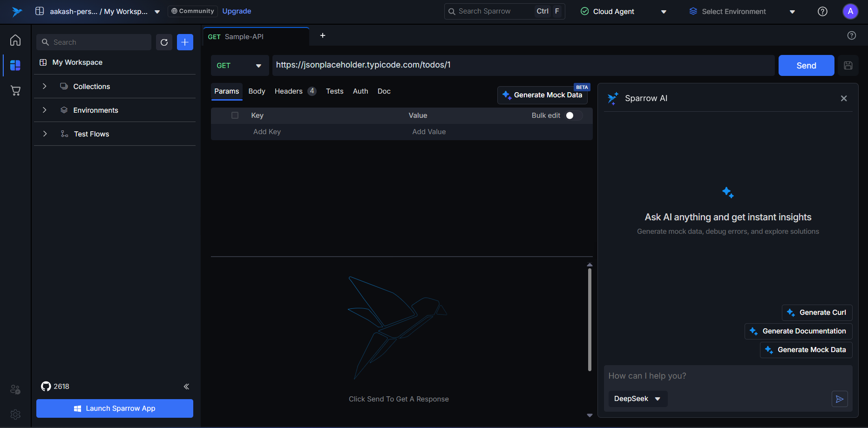Open the DeepSeek model dropdown
The height and width of the screenshot is (428, 868).
click(x=637, y=399)
